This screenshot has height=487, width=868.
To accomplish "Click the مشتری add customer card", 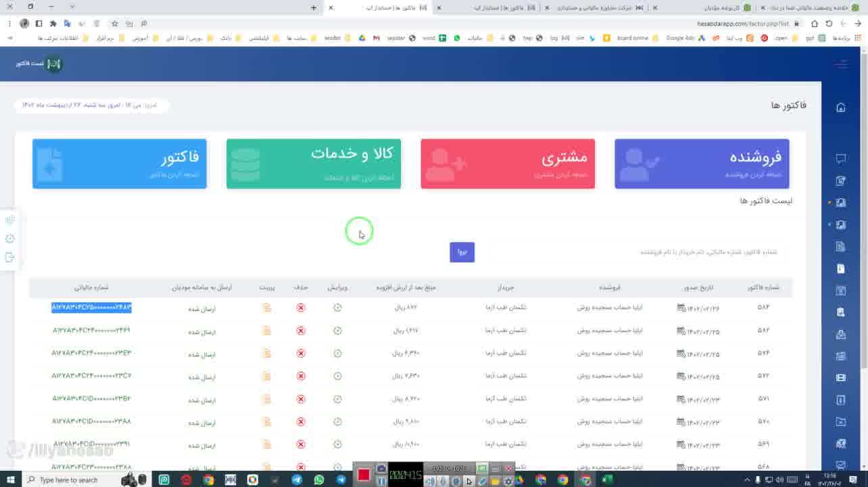I will pos(508,164).
